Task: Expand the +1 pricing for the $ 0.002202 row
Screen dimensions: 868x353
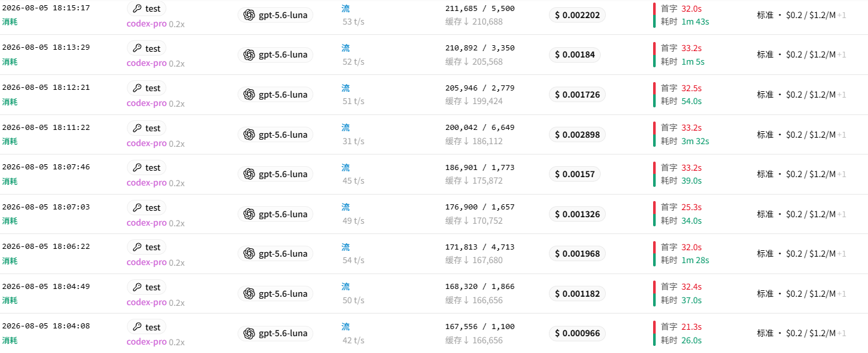Action: [x=841, y=15]
